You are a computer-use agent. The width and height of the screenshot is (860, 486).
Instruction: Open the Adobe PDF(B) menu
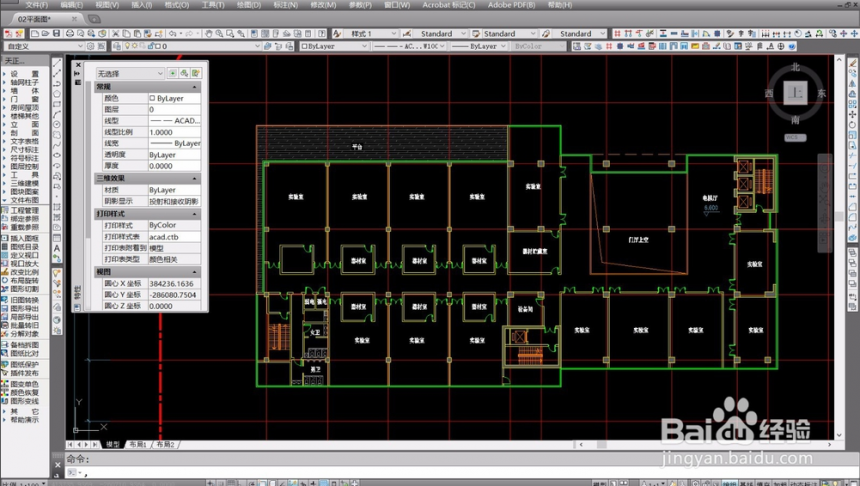click(511, 5)
